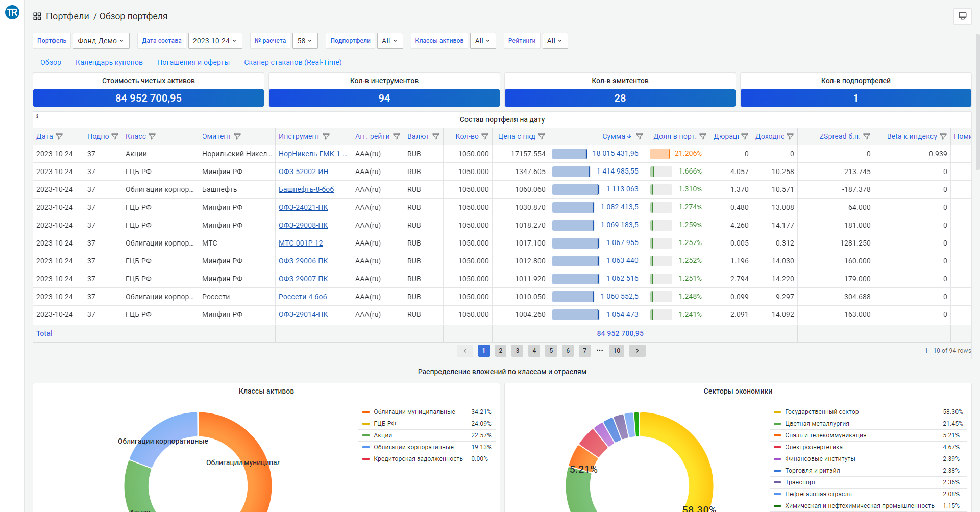Open filter for the Дата column
980x512 pixels.
(x=59, y=136)
